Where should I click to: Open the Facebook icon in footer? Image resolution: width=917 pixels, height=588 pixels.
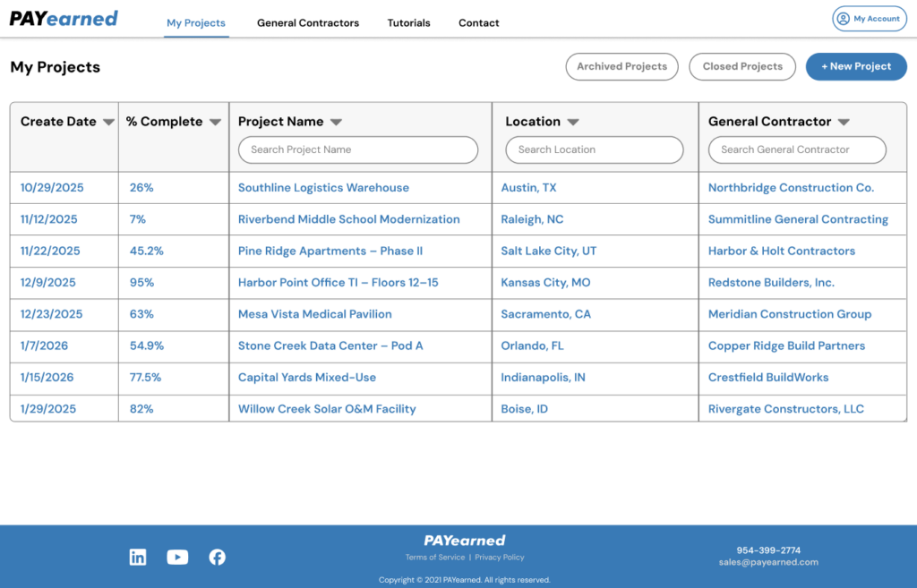(x=217, y=558)
